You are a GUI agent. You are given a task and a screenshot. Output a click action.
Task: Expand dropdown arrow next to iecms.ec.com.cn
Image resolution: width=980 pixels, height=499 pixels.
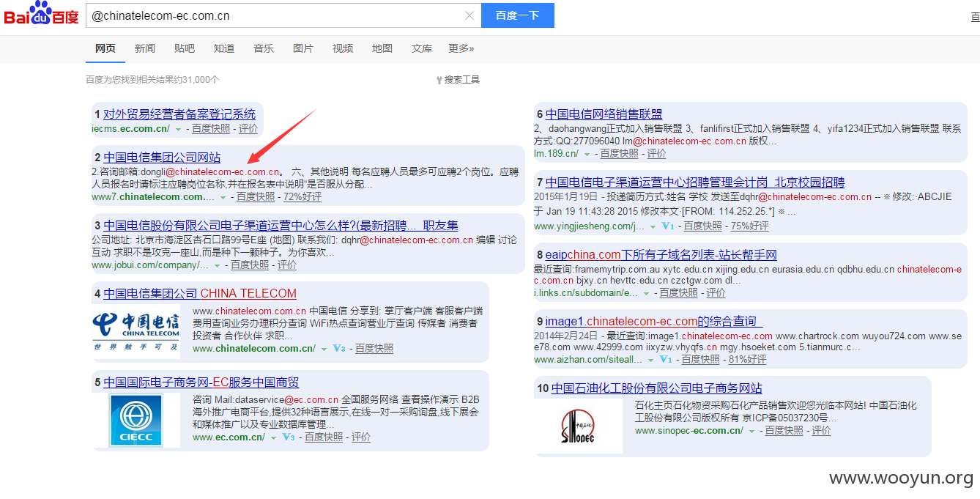(178, 129)
